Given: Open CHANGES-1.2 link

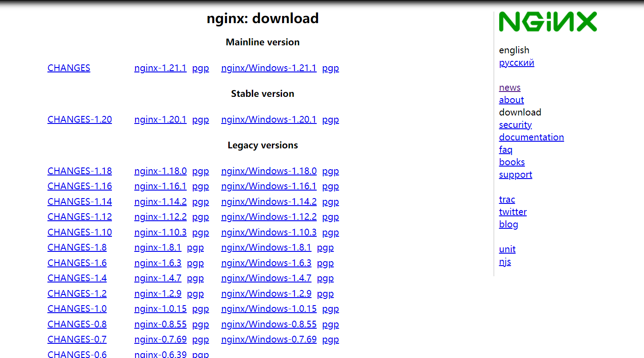Looking at the screenshot, I should (x=77, y=294).
